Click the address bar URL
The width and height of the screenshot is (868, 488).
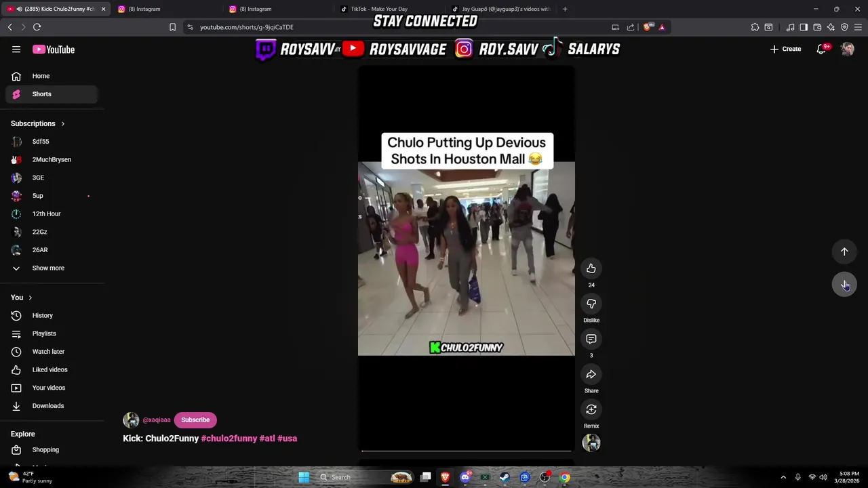[247, 27]
